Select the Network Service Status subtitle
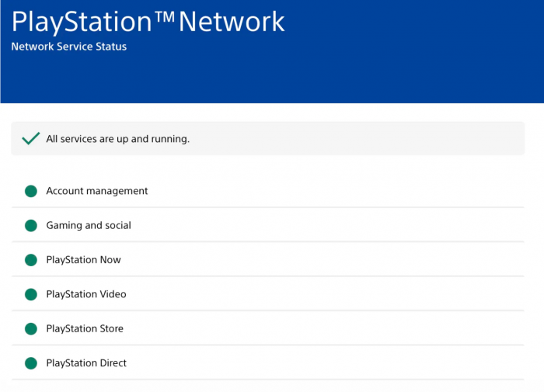544x392 pixels. click(x=69, y=47)
